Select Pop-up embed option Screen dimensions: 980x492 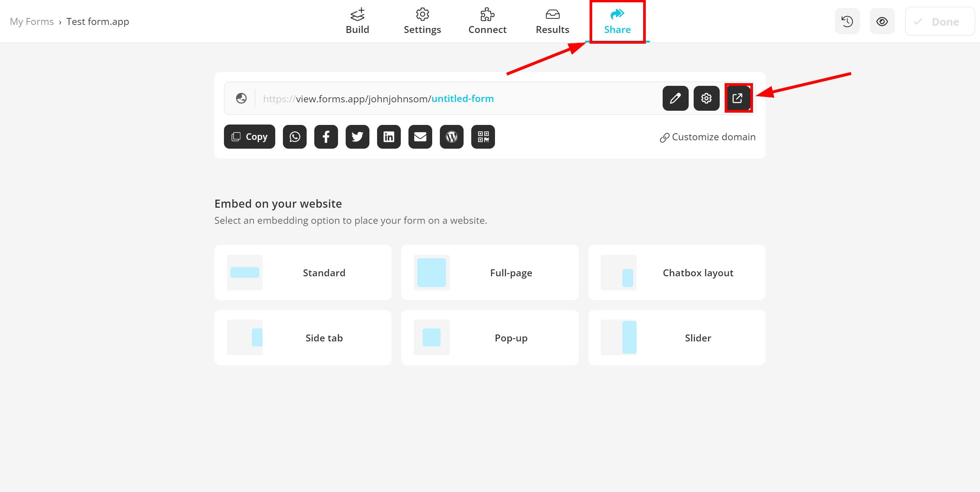click(490, 338)
